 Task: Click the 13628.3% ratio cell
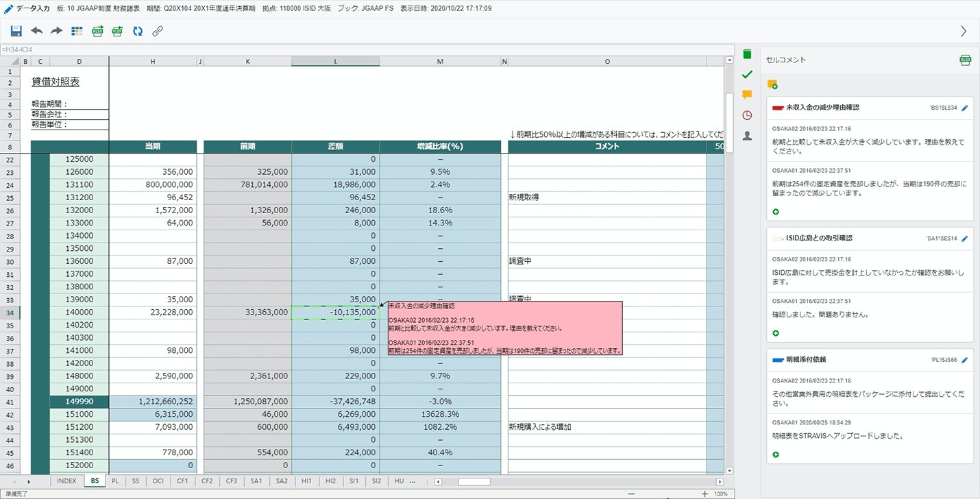click(440, 414)
